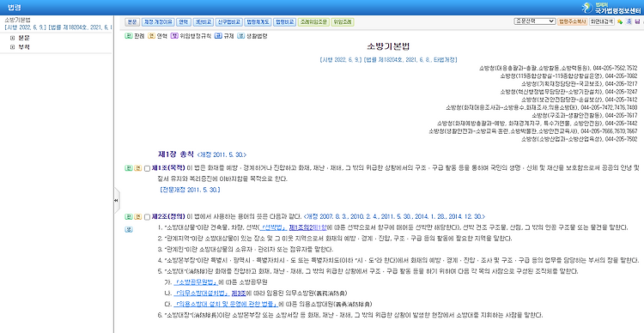Click the 제1조(목적) article heading
Image resolution: width=644 pixels, height=333 pixels.
(169, 168)
